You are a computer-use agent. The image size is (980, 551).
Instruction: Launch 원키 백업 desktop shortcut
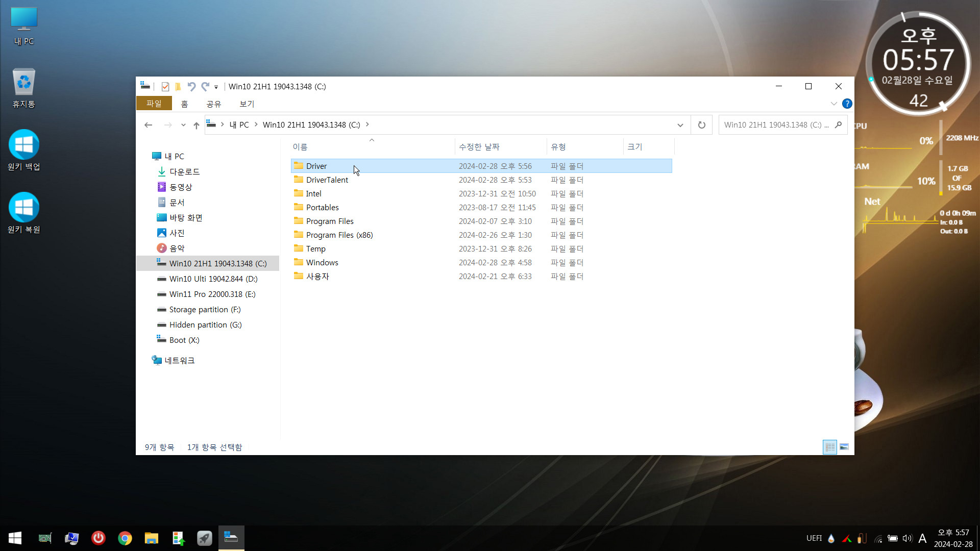click(x=24, y=151)
